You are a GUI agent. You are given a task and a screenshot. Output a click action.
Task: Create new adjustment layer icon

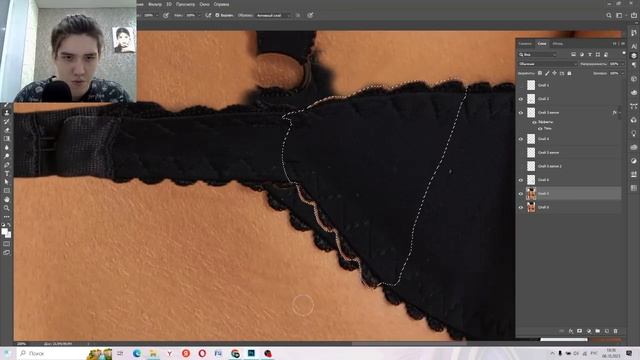589,331
